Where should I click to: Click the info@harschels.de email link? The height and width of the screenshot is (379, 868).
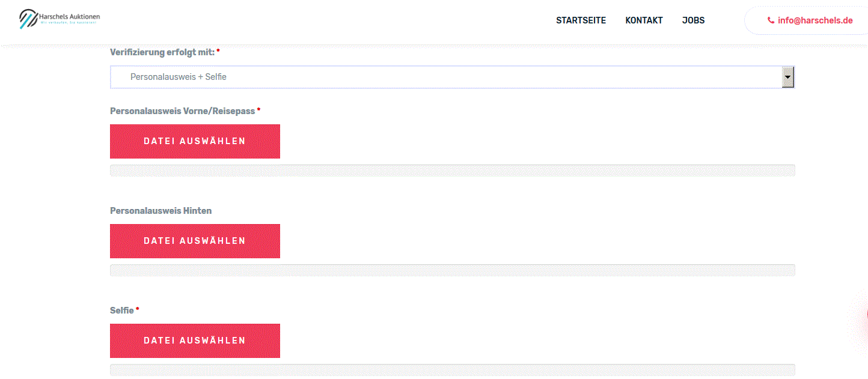(815, 20)
